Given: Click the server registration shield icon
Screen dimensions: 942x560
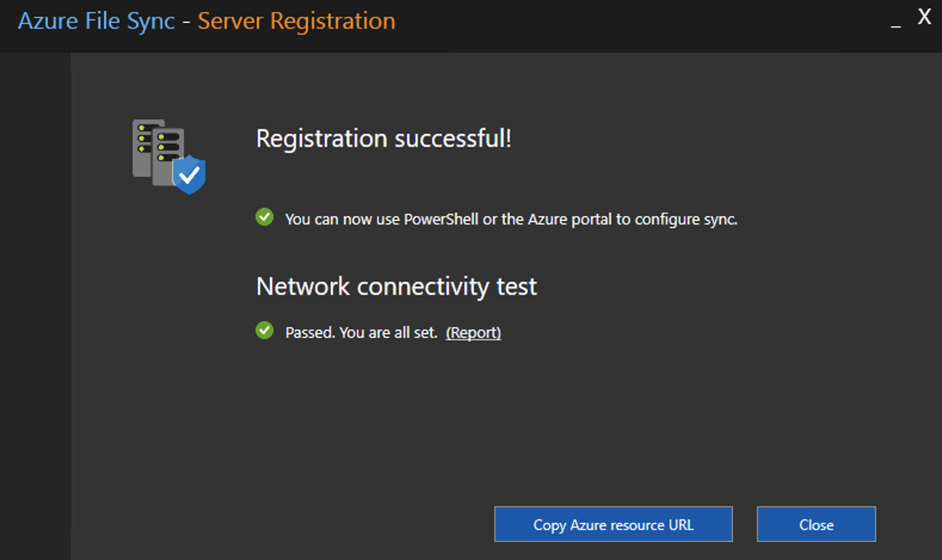Looking at the screenshot, I should 168,155.
